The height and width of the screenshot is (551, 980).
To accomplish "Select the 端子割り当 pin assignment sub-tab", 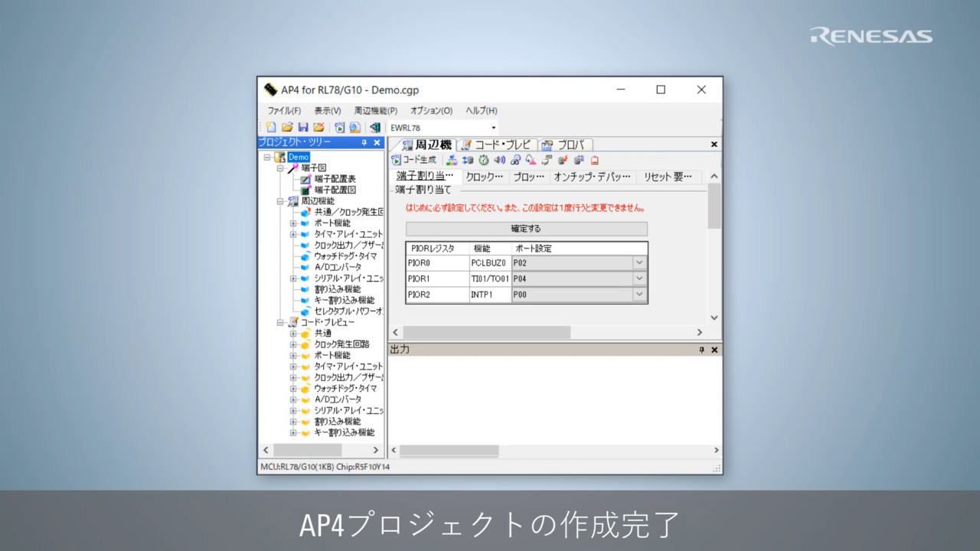I will pos(425,177).
